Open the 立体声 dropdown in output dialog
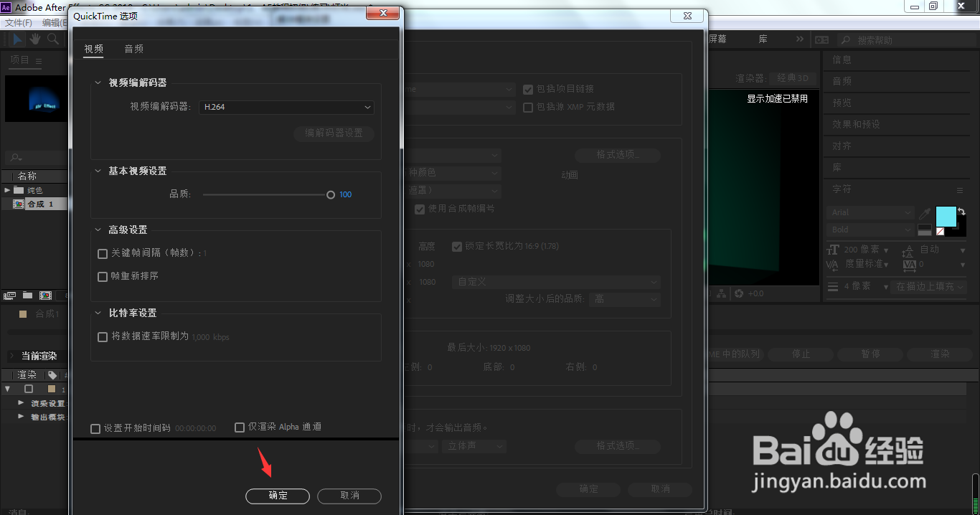 coord(474,445)
